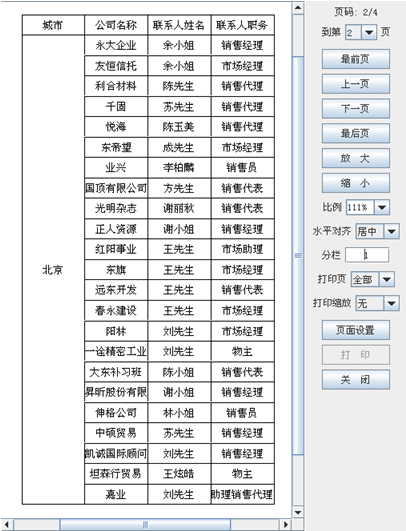
Task: Go to next page with 下一页
Action: (x=356, y=108)
